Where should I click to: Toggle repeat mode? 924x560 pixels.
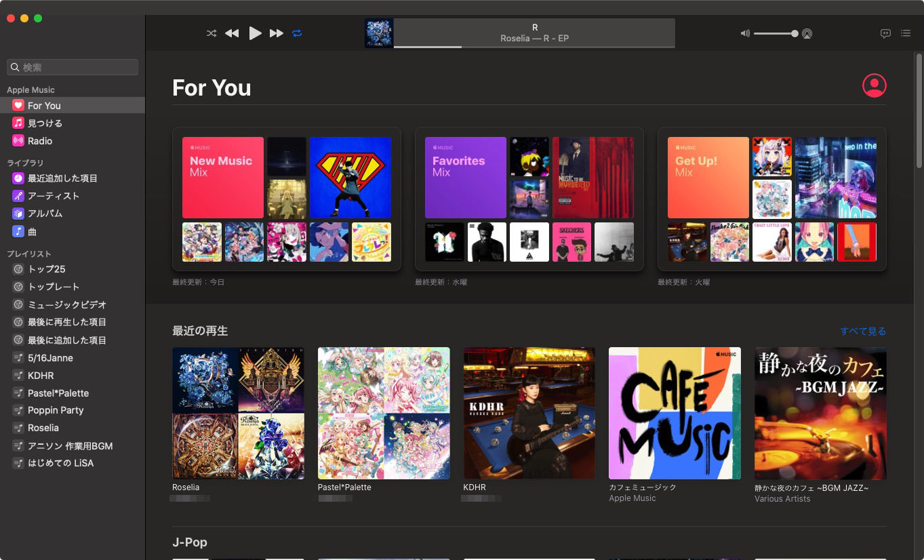[297, 33]
